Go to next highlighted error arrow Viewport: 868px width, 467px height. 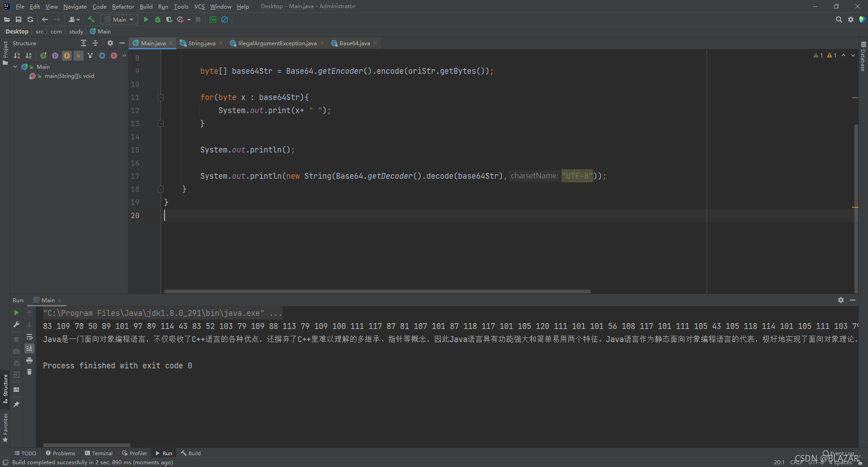click(x=853, y=55)
